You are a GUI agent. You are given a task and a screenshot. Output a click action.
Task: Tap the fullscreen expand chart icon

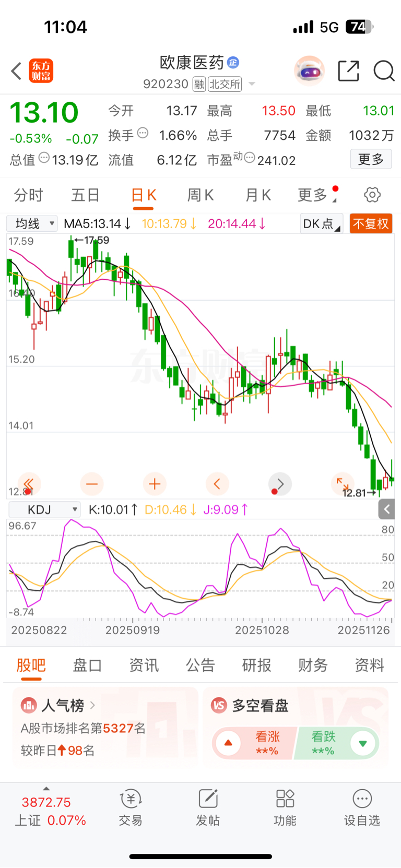coord(343,484)
